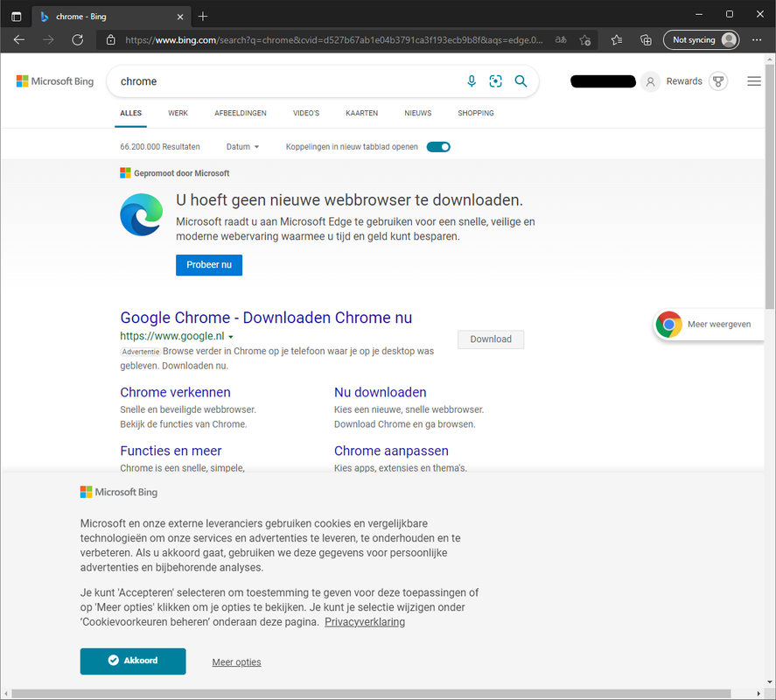
Task: Toggle Koppelingen in nieuw tabblad openen
Action: click(x=438, y=147)
